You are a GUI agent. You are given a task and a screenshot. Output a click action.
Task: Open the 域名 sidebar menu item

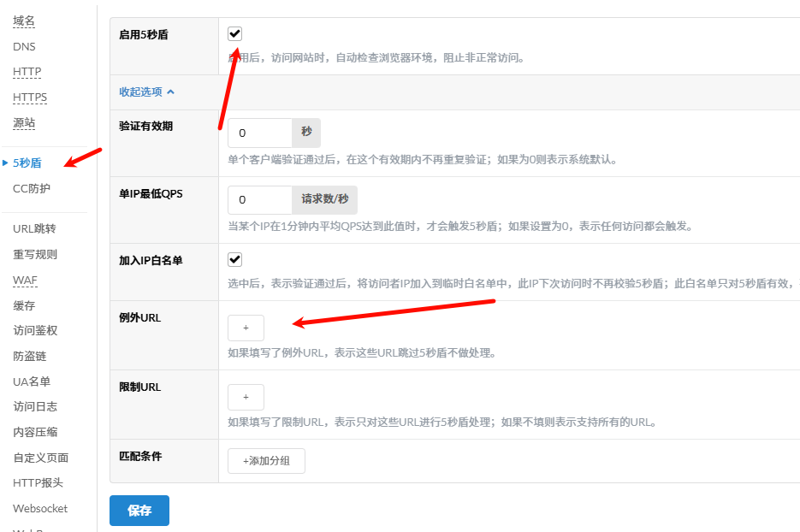[x=24, y=21]
